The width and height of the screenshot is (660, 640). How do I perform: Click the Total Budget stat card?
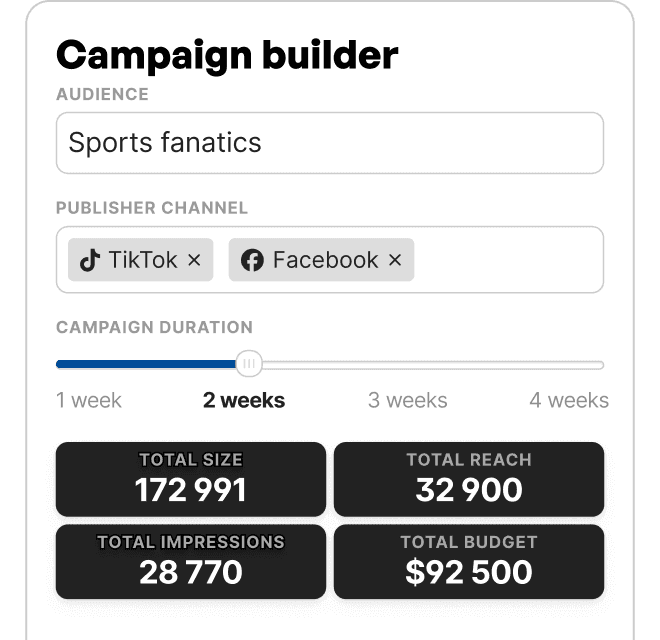[469, 561]
